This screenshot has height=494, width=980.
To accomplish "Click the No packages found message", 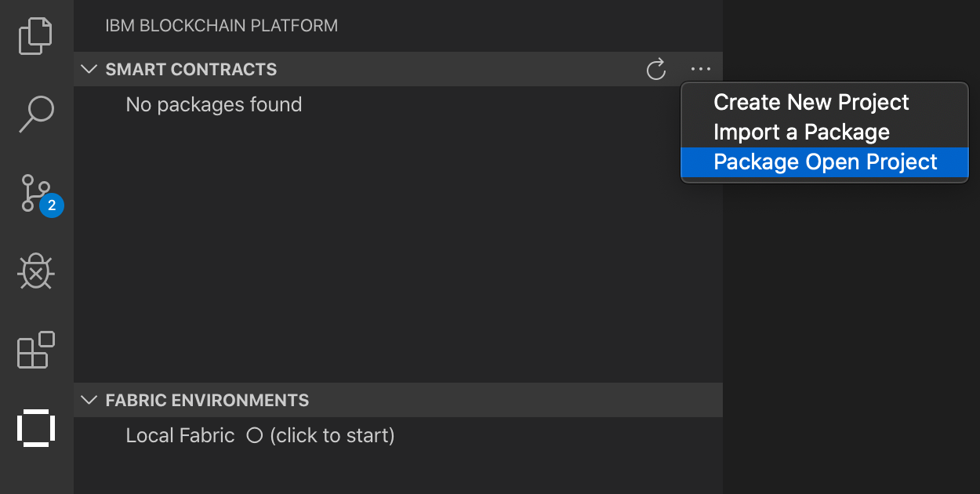I will (x=214, y=105).
